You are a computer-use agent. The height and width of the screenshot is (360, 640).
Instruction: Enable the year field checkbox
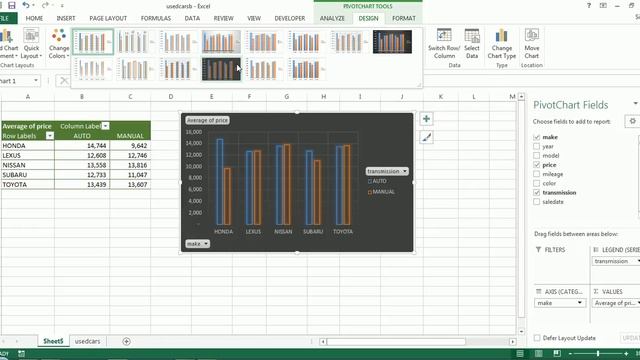click(x=536, y=146)
